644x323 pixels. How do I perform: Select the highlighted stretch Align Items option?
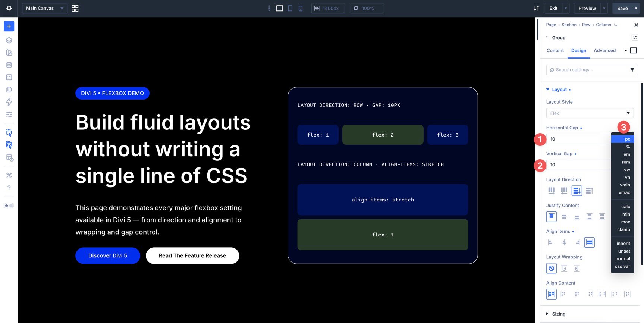point(590,242)
